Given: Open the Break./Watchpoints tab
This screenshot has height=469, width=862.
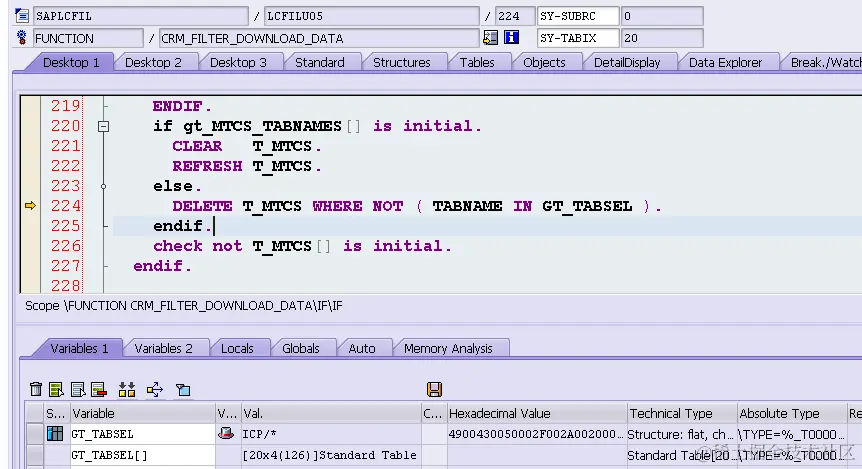Looking at the screenshot, I should pyautogui.click(x=824, y=63).
